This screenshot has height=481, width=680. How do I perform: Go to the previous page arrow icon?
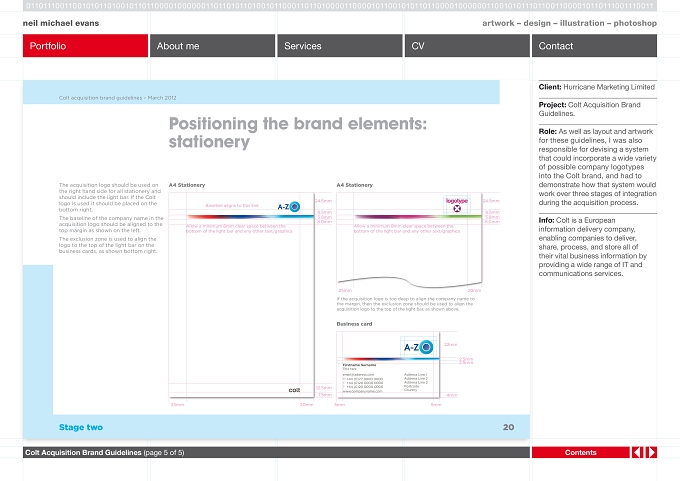click(637, 452)
